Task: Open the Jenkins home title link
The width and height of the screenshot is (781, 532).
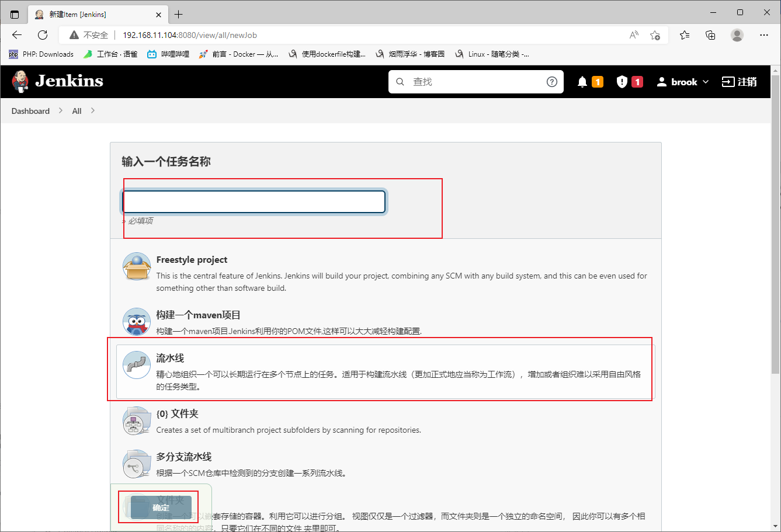Action: (69, 81)
